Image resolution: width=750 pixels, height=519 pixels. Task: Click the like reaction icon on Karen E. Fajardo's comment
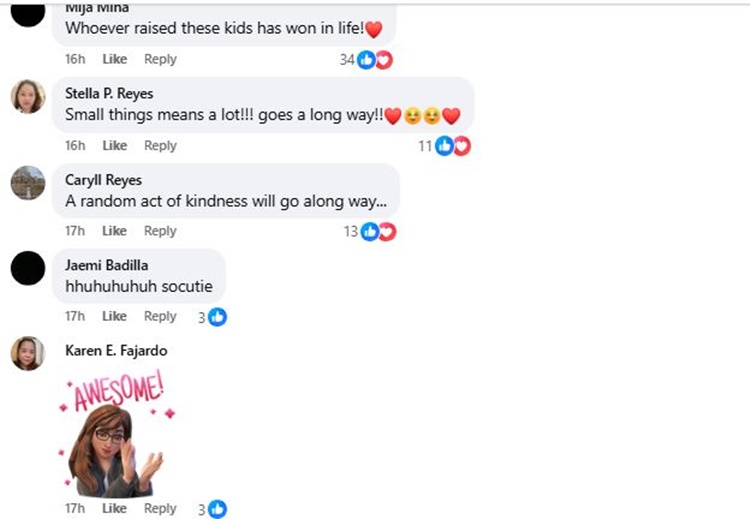(x=217, y=509)
